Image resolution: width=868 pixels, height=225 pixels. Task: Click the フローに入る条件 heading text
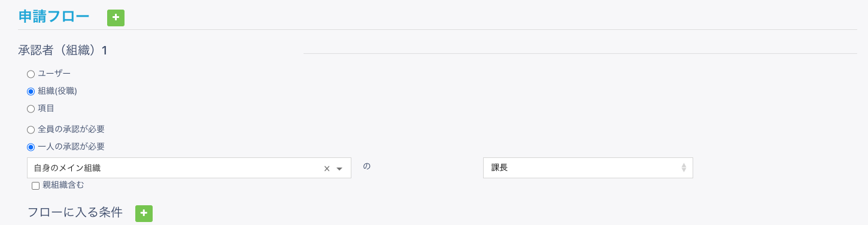click(75, 212)
